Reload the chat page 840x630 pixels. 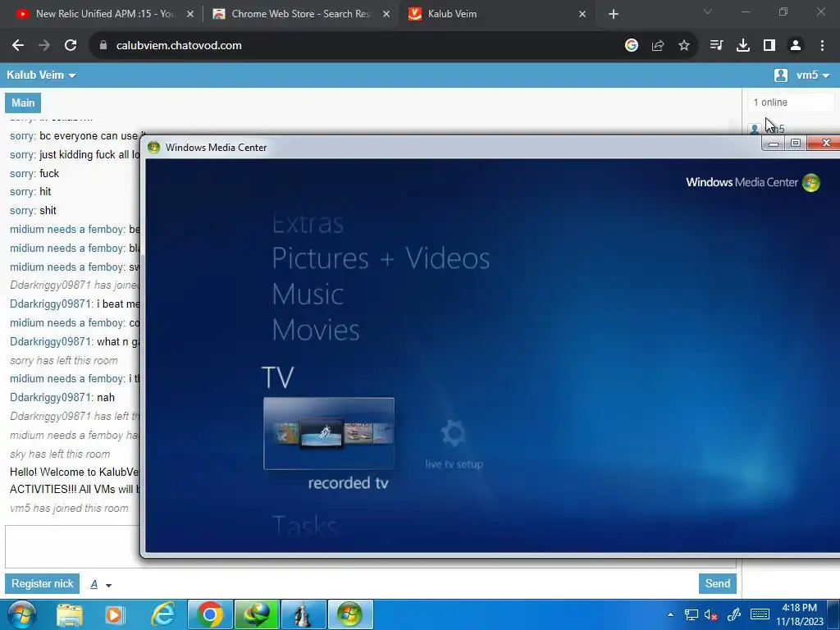(71, 46)
